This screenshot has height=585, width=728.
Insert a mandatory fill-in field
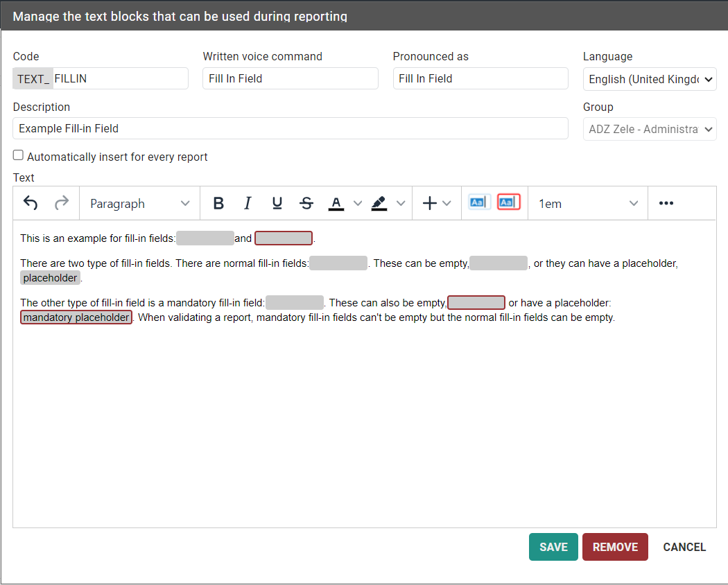(x=508, y=202)
